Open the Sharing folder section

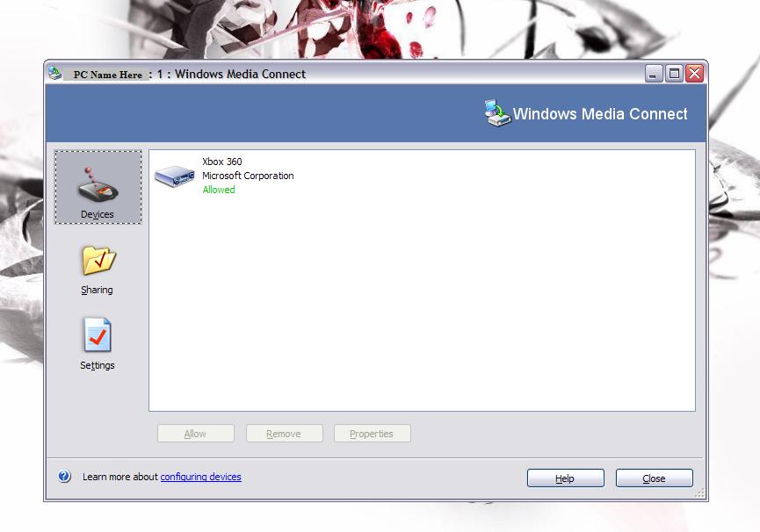[98, 270]
